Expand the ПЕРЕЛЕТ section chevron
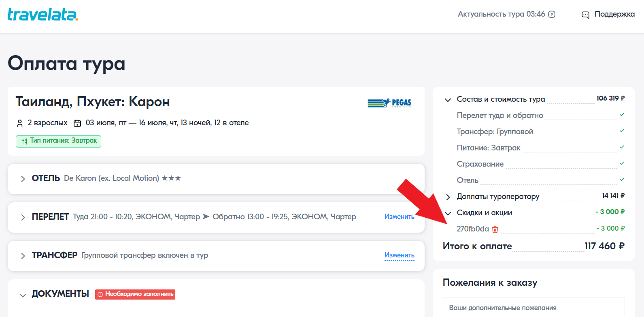The image size is (644, 317). point(23,217)
